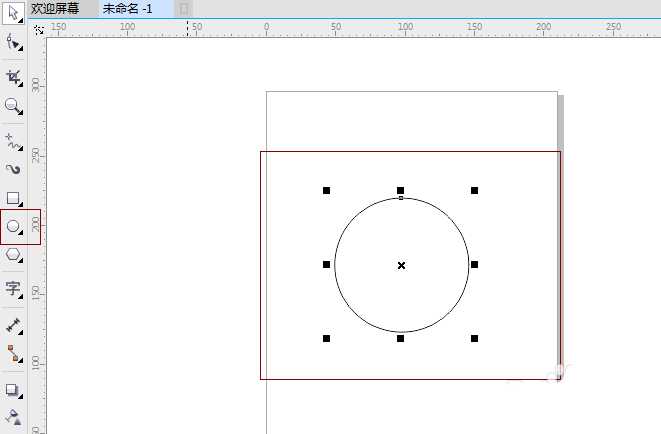Select the Rectangle tool
The width and height of the screenshot is (661, 434).
click(x=13, y=199)
